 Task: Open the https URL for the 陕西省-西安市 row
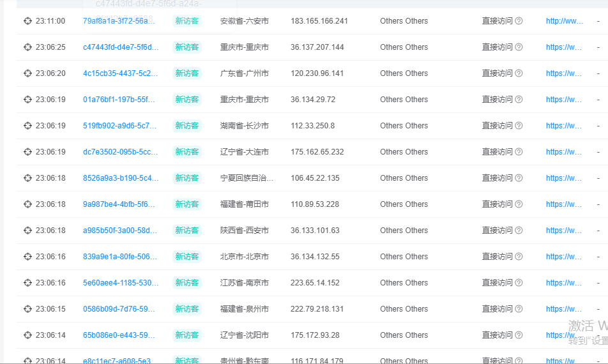tap(563, 231)
